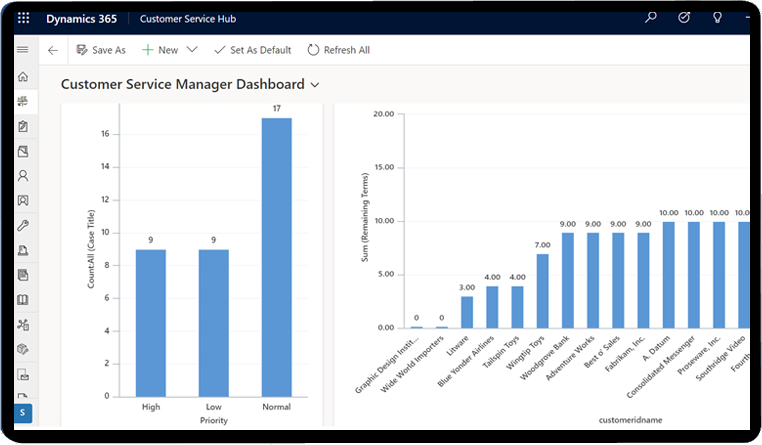The image size is (762, 445).
Task: Click the Litware bar showing 3.00
Action: [467, 312]
